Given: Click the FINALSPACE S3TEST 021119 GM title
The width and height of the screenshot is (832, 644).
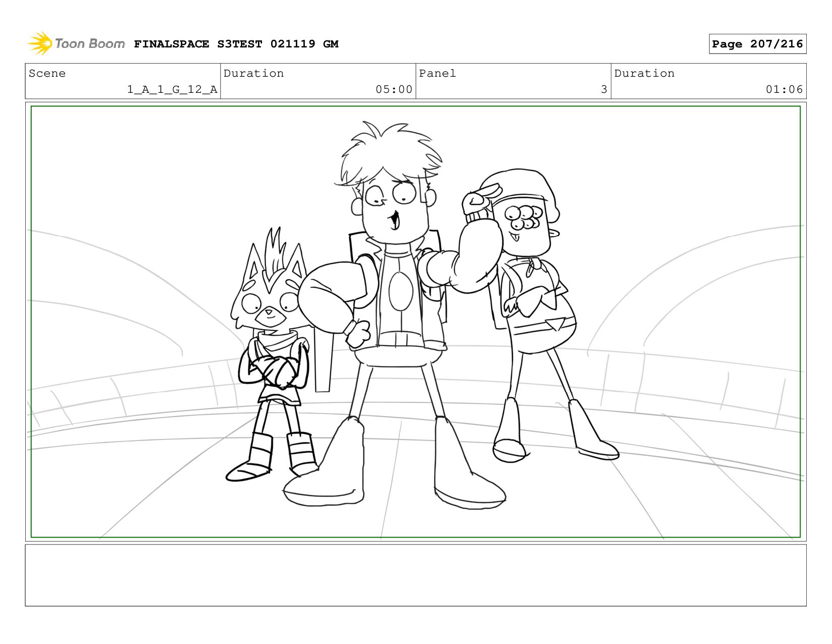Looking at the screenshot, I should click(236, 44).
